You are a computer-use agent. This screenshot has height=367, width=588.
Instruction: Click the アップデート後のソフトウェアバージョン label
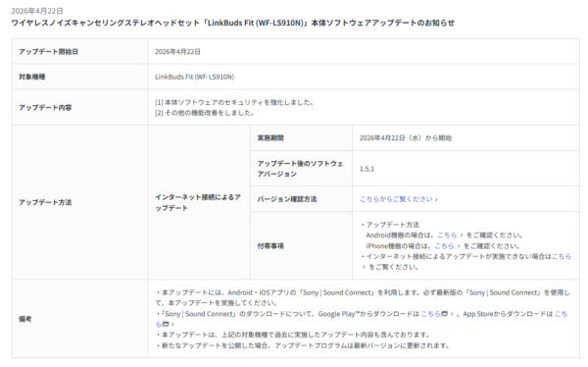click(x=300, y=169)
